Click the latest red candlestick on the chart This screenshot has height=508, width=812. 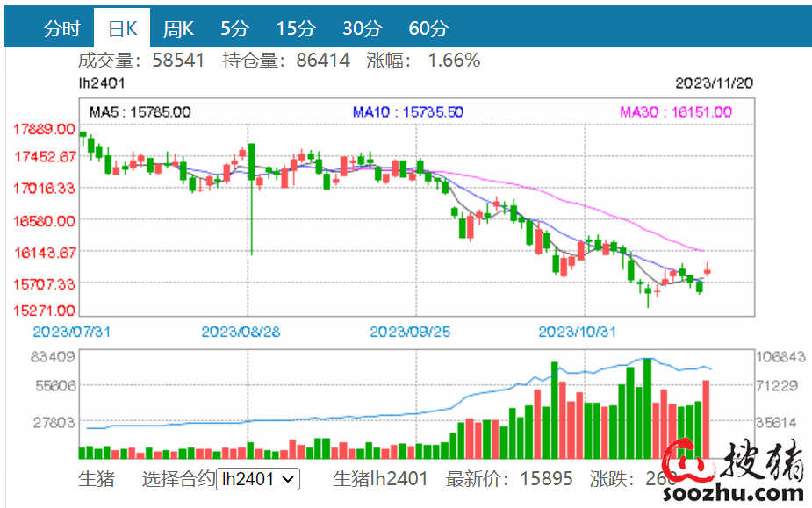tap(708, 270)
